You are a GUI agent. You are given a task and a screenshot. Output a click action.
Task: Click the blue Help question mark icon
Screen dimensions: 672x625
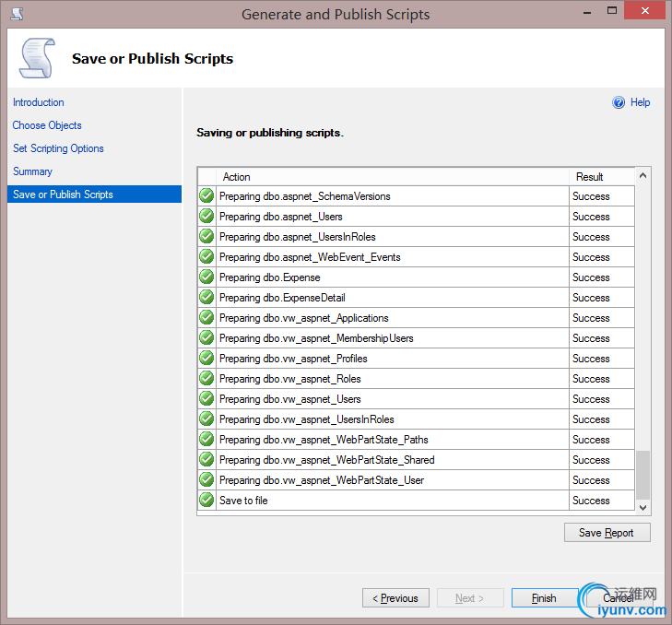(x=619, y=103)
